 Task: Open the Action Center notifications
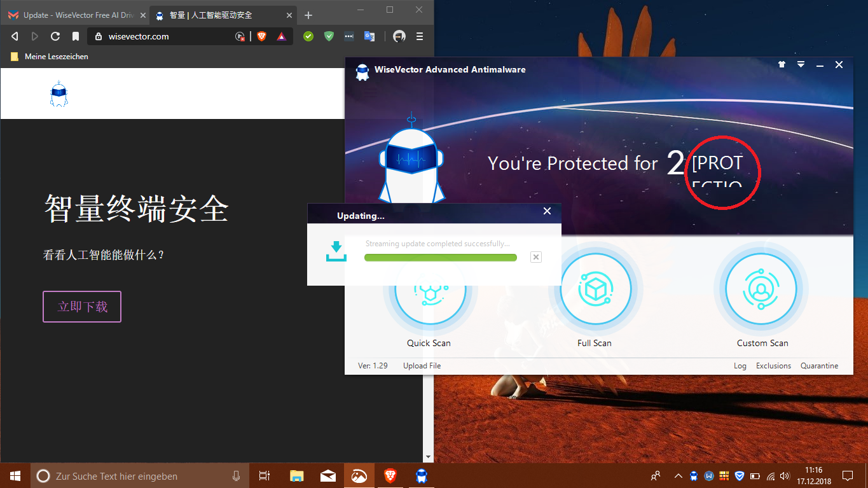pos(848,476)
